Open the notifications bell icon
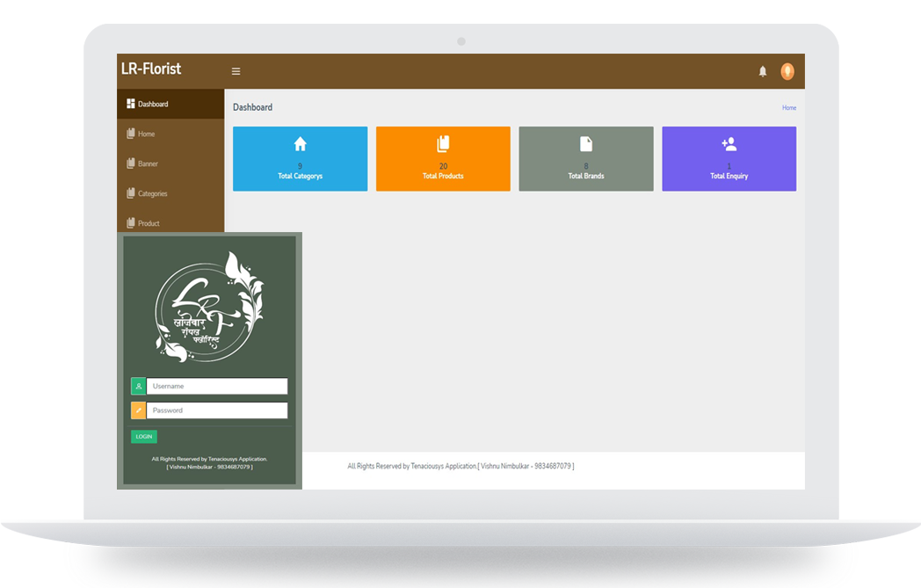Viewport: 921px width, 588px height. tap(763, 71)
